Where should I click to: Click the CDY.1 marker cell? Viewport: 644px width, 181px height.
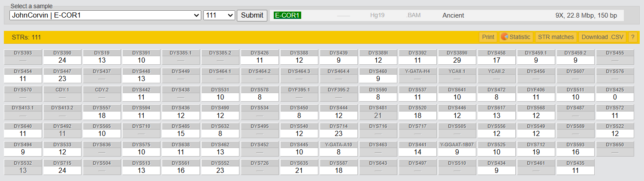(62, 94)
